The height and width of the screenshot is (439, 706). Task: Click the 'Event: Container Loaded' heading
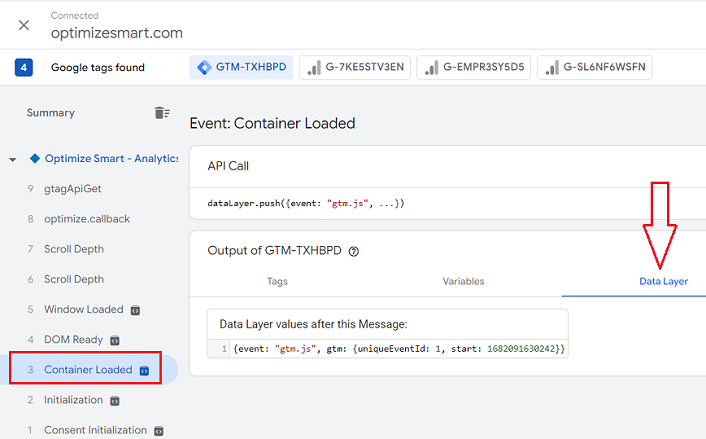[x=272, y=123]
